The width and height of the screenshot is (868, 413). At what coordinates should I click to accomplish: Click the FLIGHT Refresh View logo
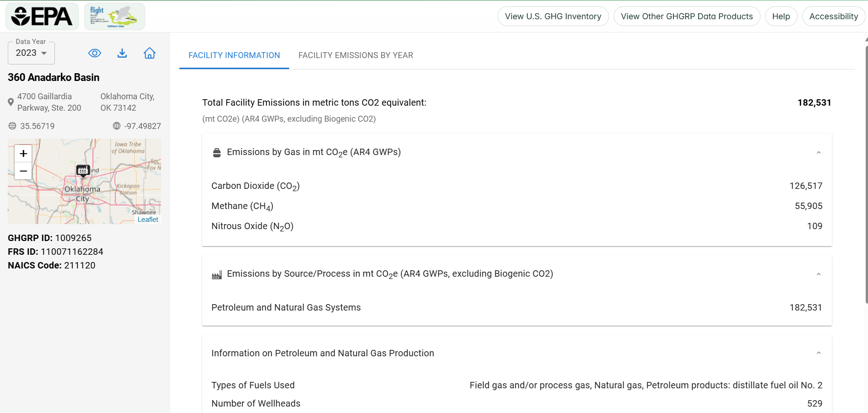[114, 16]
